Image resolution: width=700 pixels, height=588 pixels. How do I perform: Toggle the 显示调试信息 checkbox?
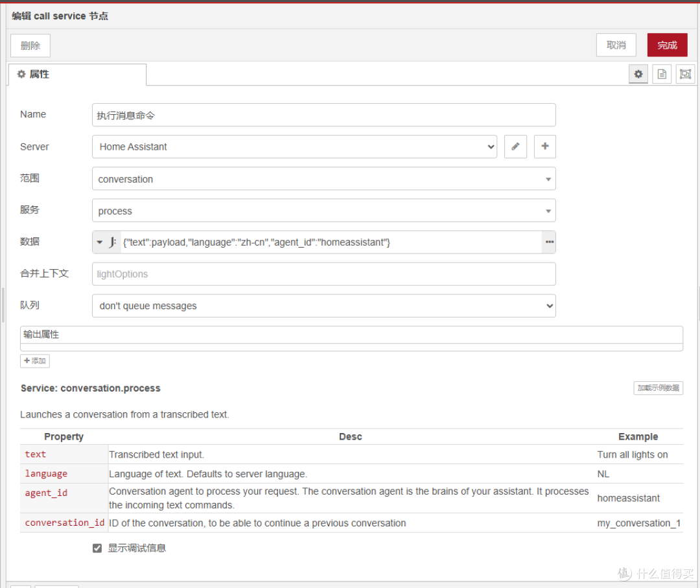97,548
